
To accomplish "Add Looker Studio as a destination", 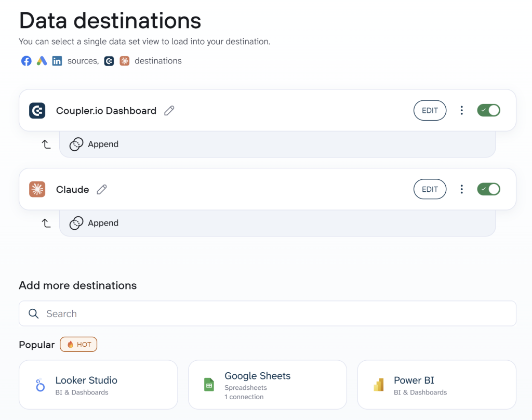I will (98, 385).
